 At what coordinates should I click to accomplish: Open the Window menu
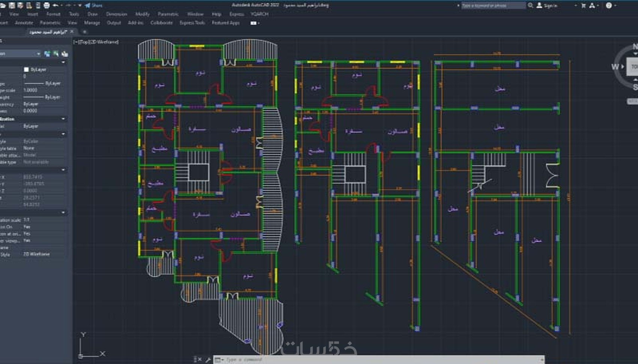point(195,14)
